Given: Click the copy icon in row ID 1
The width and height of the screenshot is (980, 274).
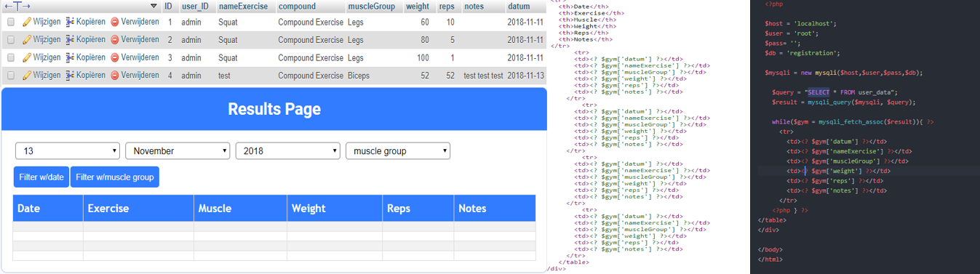Looking at the screenshot, I should pyautogui.click(x=70, y=22).
